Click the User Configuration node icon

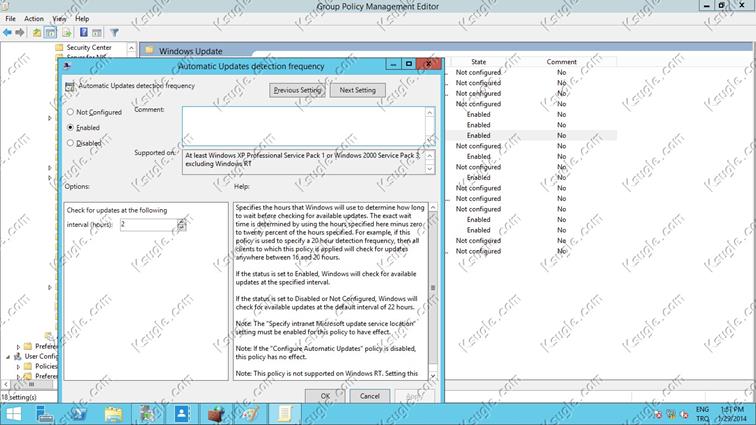click(18, 356)
